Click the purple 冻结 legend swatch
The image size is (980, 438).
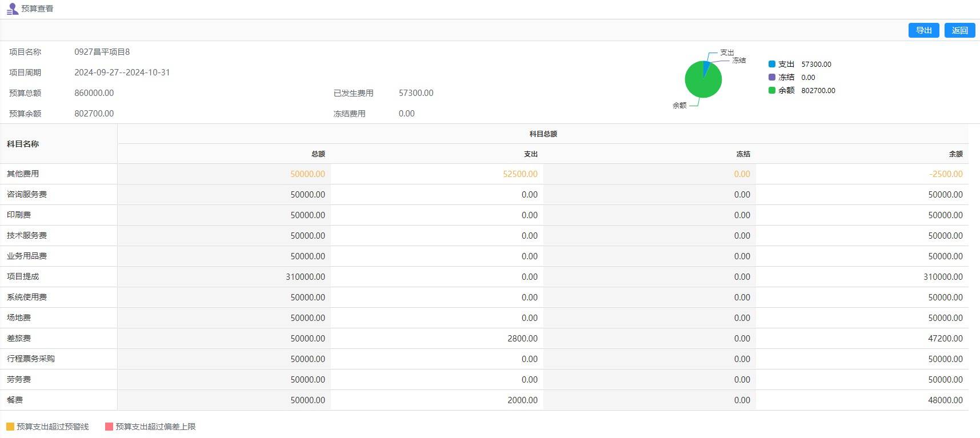[x=772, y=77]
